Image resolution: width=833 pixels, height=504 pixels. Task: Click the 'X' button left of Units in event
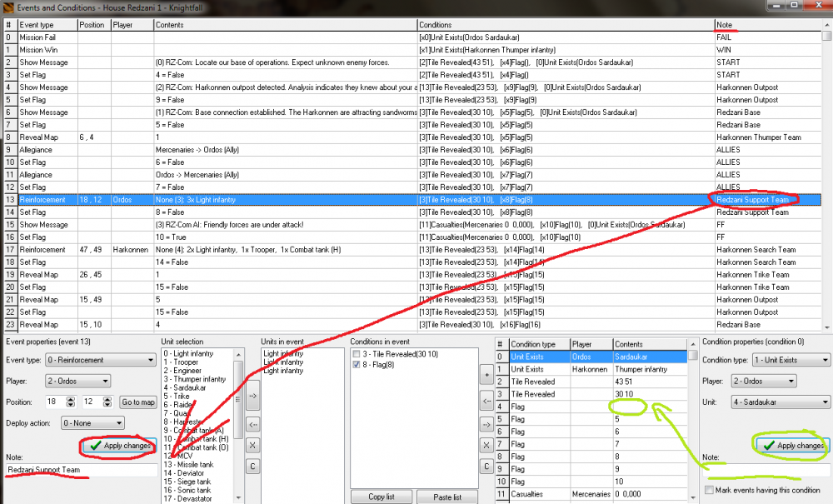[252, 446]
